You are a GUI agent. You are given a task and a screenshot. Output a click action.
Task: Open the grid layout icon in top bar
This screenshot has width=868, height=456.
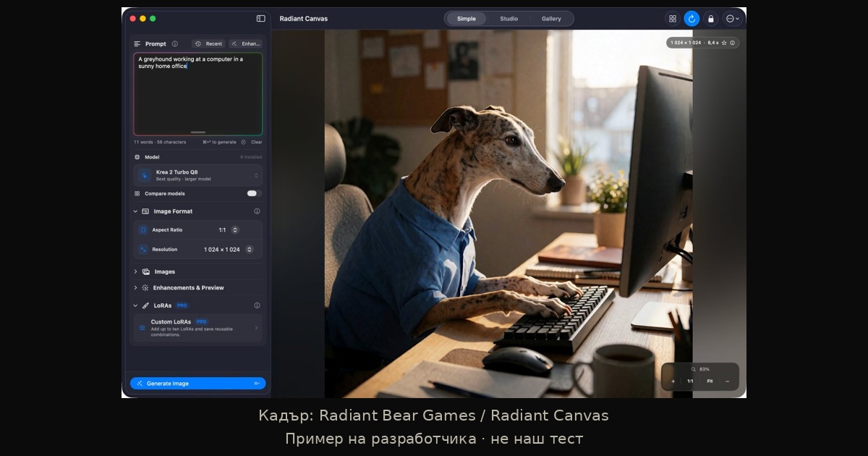coord(673,19)
